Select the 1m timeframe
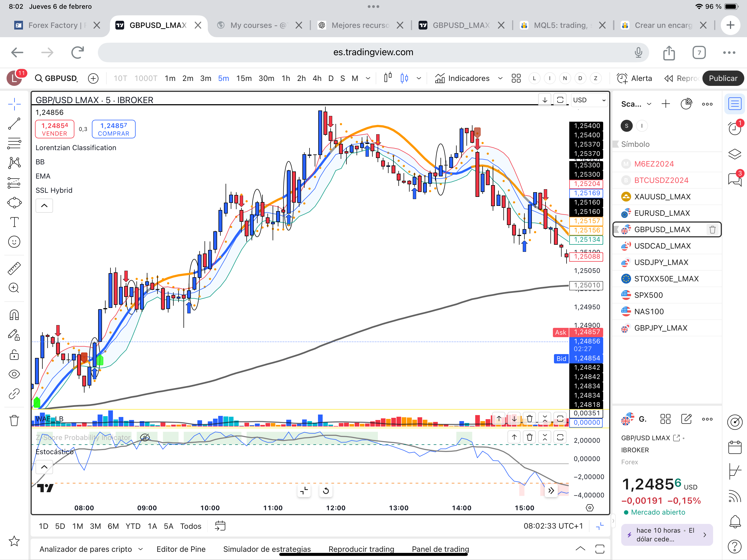 (170, 78)
